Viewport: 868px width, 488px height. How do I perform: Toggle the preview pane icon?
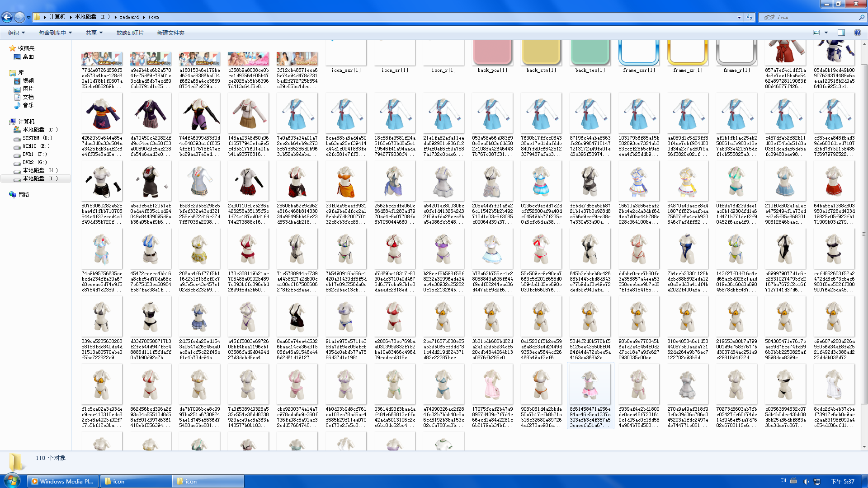click(x=841, y=33)
